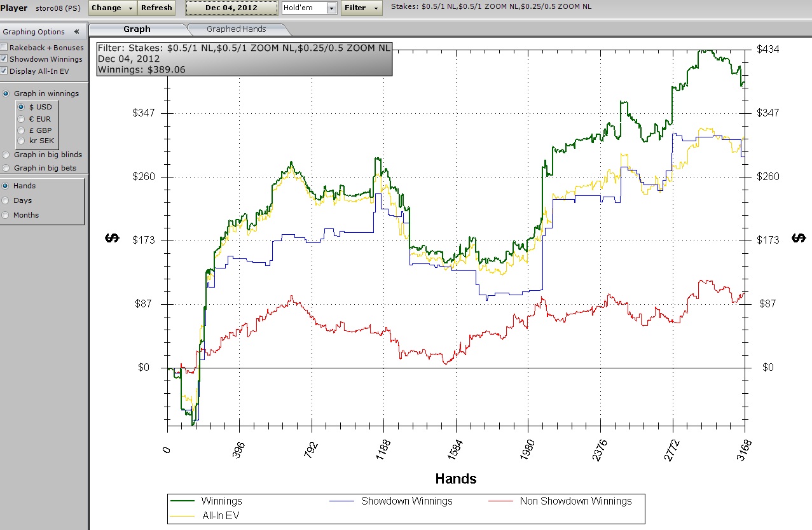Expand the Hold'em game type combo box
This screenshot has height=530, width=812.
(331, 8)
